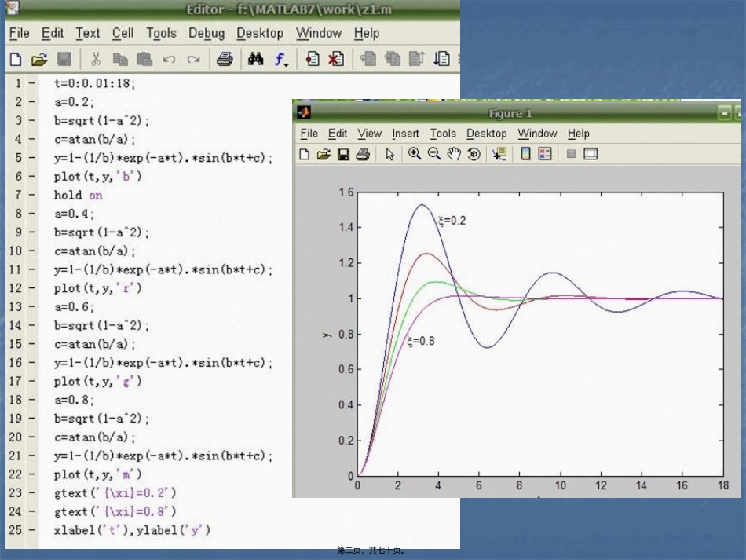Select the Zoom Out tool in Figure 1

(x=433, y=155)
